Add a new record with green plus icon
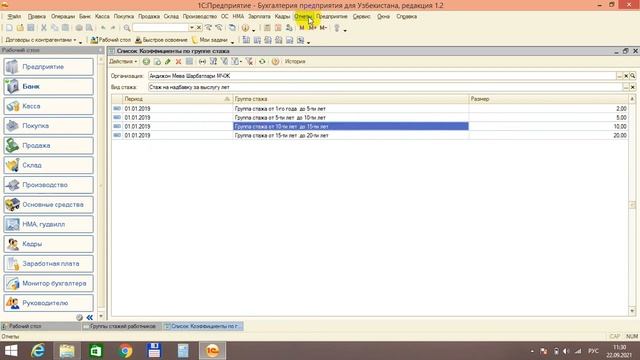This screenshot has width=640, height=360. (x=146, y=62)
